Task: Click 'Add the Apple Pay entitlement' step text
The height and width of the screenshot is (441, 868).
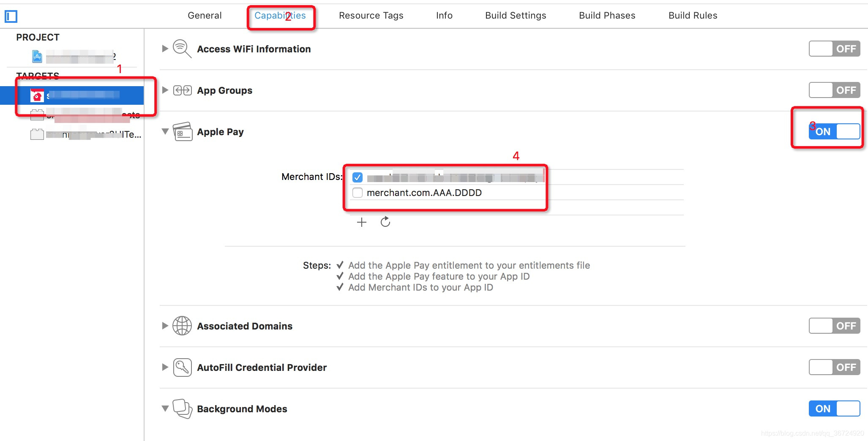Action: pyautogui.click(x=469, y=265)
